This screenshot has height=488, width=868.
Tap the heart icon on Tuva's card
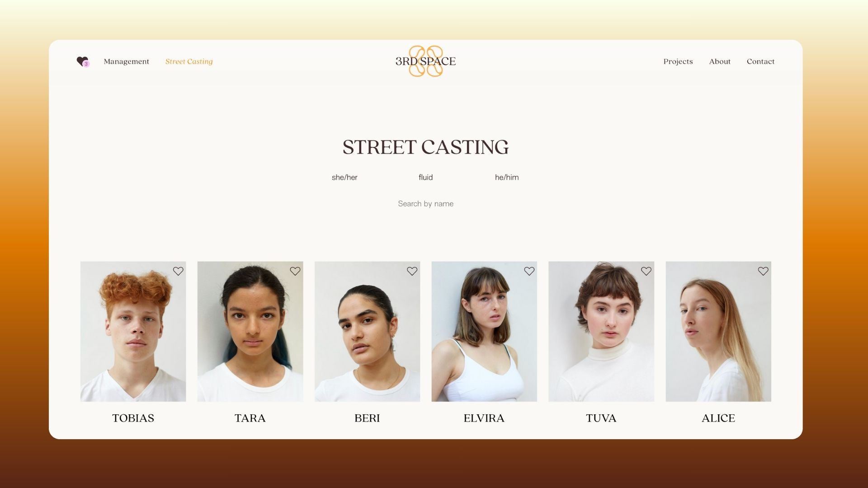(646, 271)
